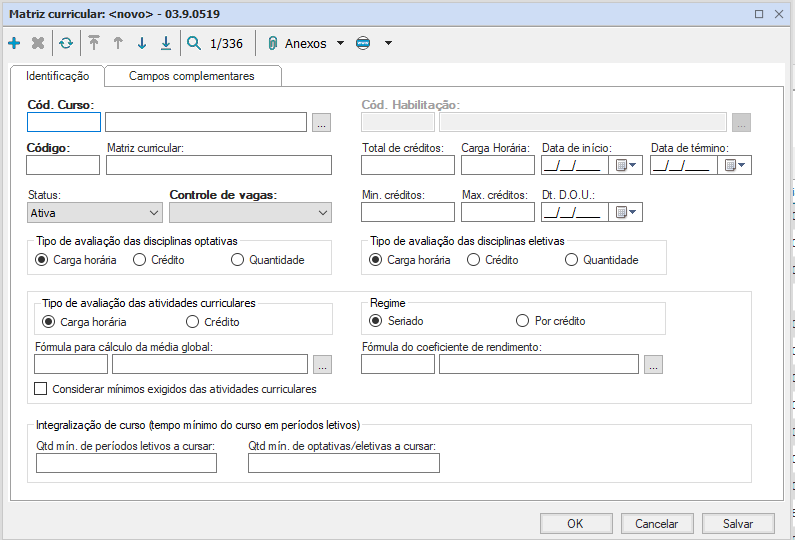The image size is (795, 540).
Task: Click the refresh icon in the toolbar
Action: pyautogui.click(x=65, y=43)
